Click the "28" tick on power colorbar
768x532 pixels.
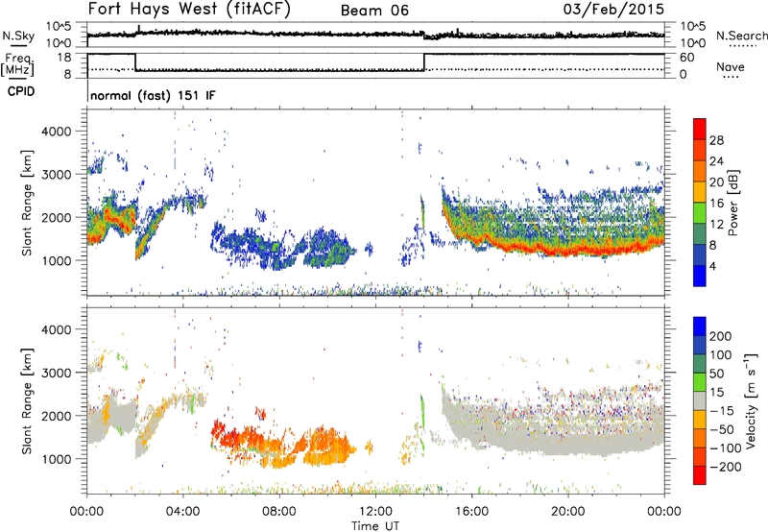point(716,140)
